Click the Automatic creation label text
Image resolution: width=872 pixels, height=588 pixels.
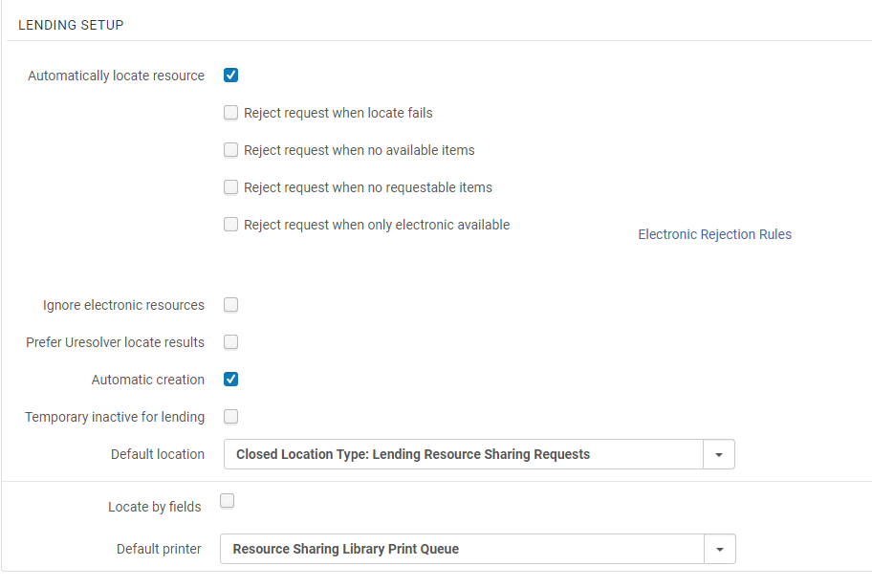tap(148, 380)
